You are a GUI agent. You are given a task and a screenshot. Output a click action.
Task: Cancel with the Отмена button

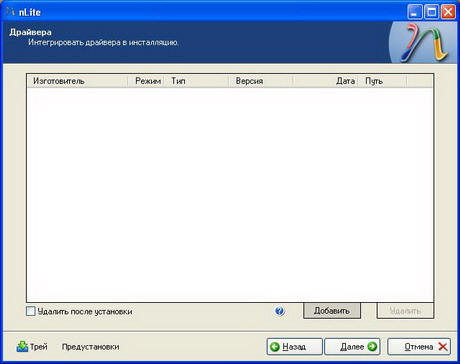(419, 347)
